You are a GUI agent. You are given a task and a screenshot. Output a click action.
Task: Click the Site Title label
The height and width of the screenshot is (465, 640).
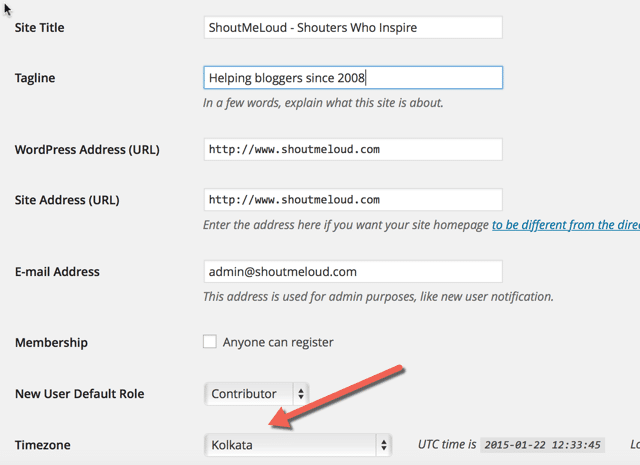(x=40, y=28)
